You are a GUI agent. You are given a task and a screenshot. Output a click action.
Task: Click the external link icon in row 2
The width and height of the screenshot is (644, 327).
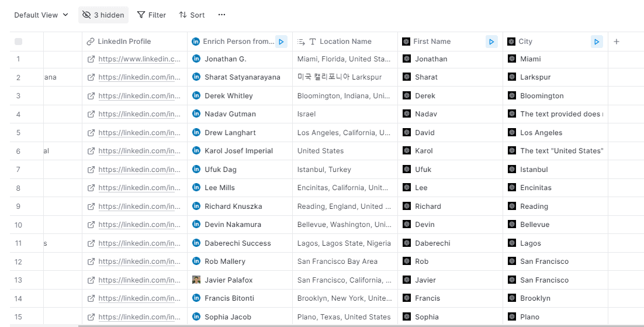pyautogui.click(x=91, y=77)
